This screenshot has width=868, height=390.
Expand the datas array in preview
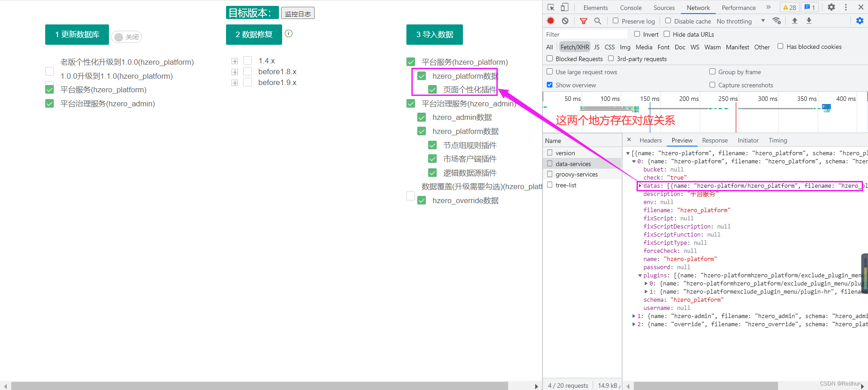tap(640, 185)
